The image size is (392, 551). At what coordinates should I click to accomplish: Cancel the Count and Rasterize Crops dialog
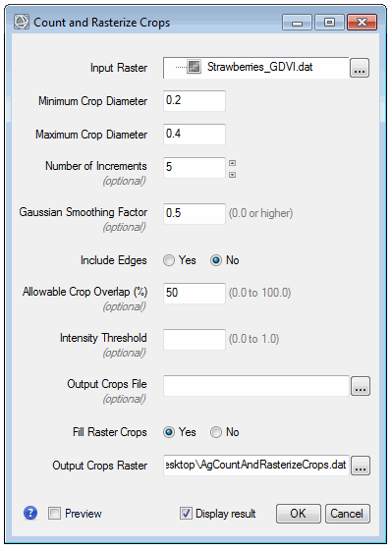[x=347, y=514]
